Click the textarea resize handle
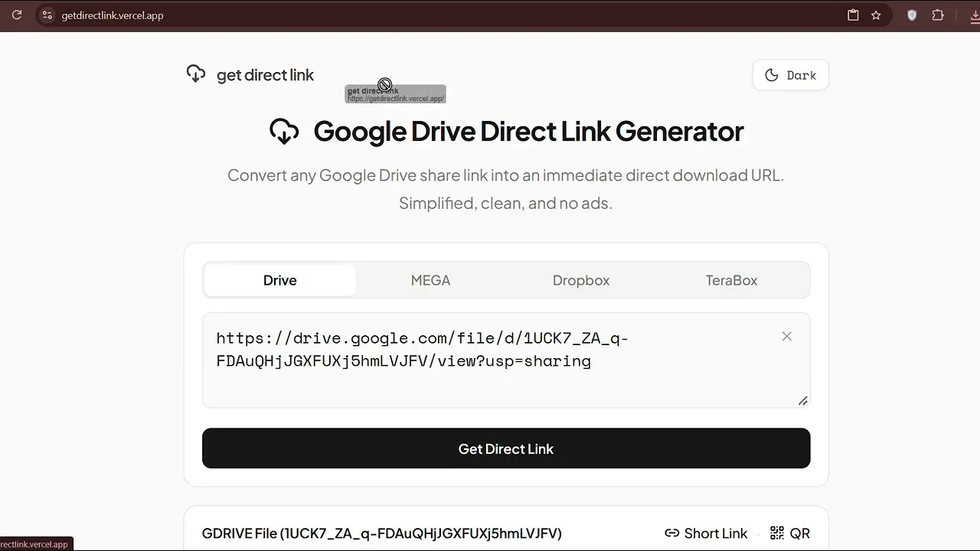The width and height of the screenshot is (980, 551). (x=803, y=400)
